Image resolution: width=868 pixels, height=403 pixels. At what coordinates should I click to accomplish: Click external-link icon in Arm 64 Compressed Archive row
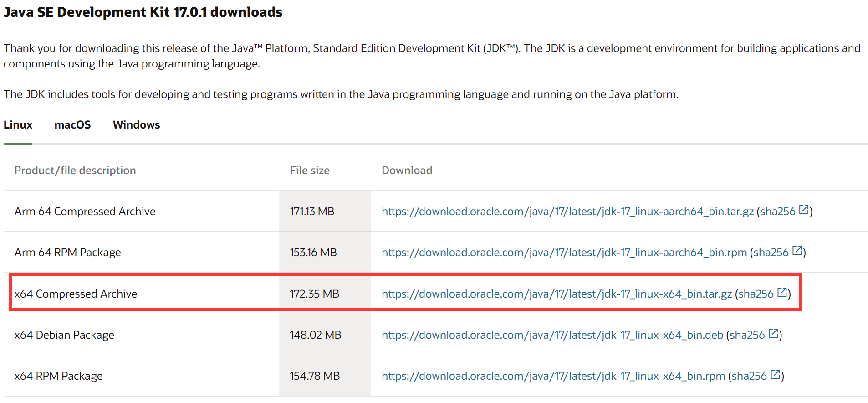tap(804, 210)
